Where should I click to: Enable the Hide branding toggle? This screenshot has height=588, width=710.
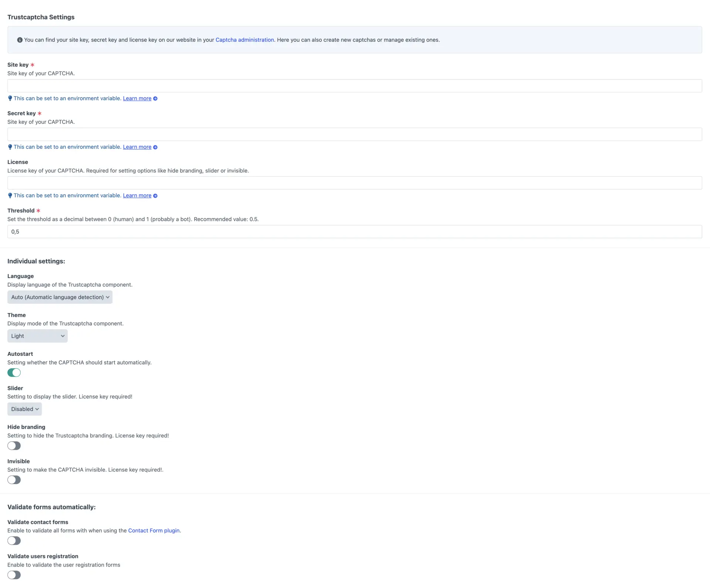coord(14,446)
